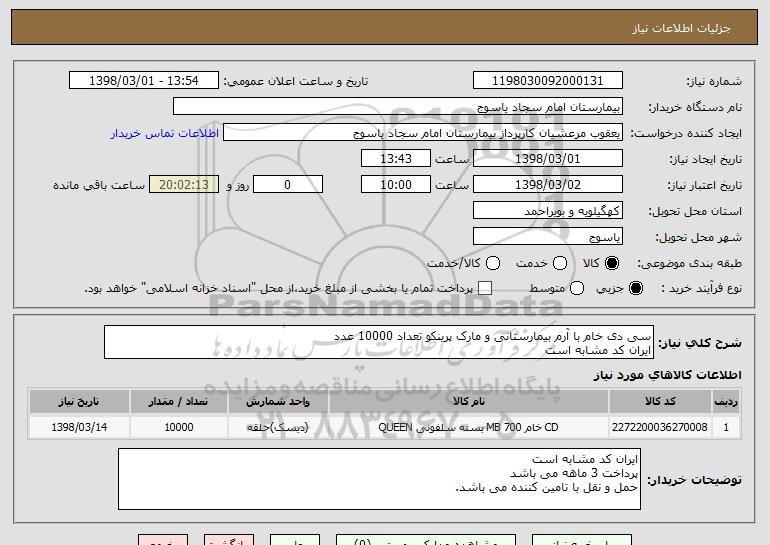The height and width of the screenshot is (545, 770).
Task: Click row number 1 in goods table
Action: pyautogui.click(x=726, y=427)
